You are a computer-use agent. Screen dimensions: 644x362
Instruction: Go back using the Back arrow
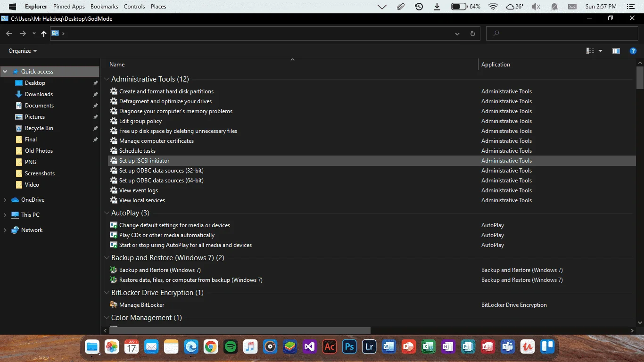[x=9, y=33]
